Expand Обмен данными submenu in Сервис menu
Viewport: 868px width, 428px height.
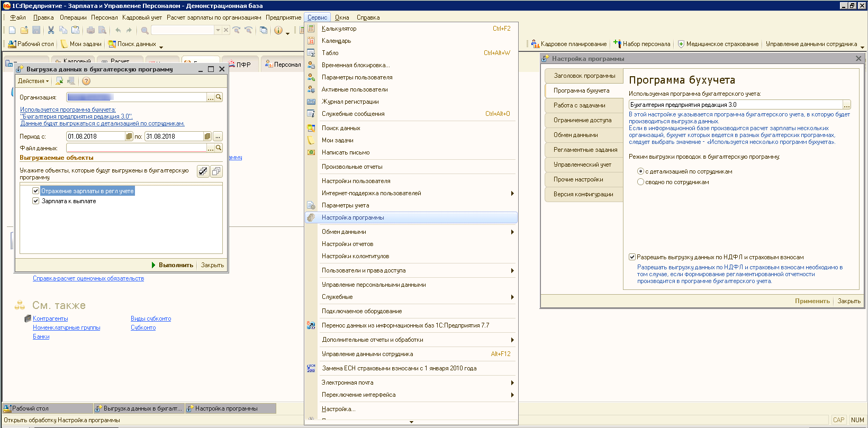[x=411, y=232]
